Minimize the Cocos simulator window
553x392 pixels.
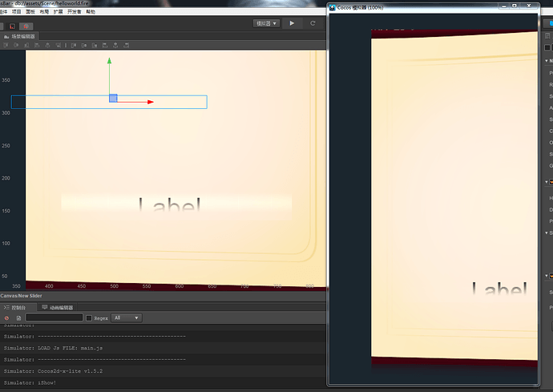503,6
